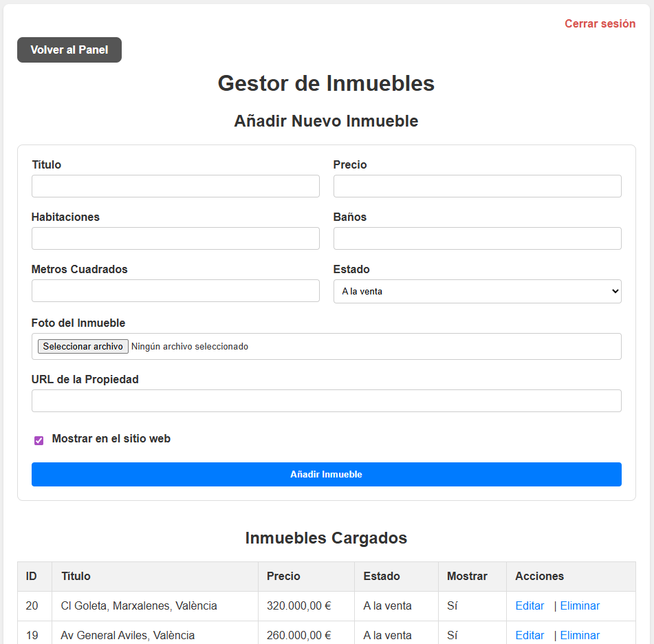Click the Precio column header in table
The image size is (654, 644).
tap(283, 577)
